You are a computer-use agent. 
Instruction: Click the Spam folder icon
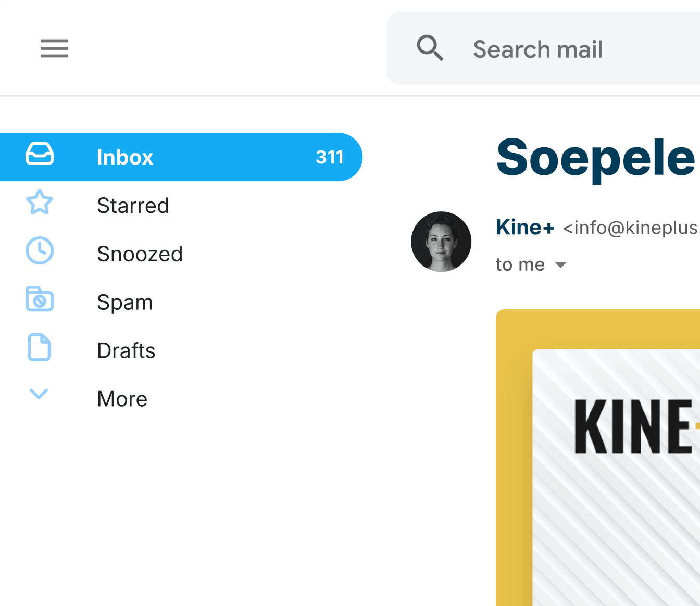[x=39, y=299]
